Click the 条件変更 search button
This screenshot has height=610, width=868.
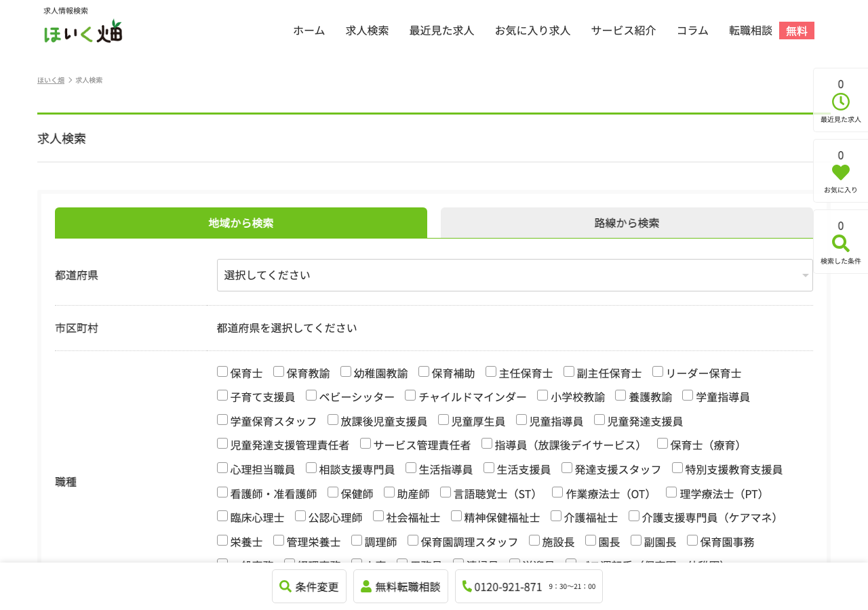tap(309, 586)
